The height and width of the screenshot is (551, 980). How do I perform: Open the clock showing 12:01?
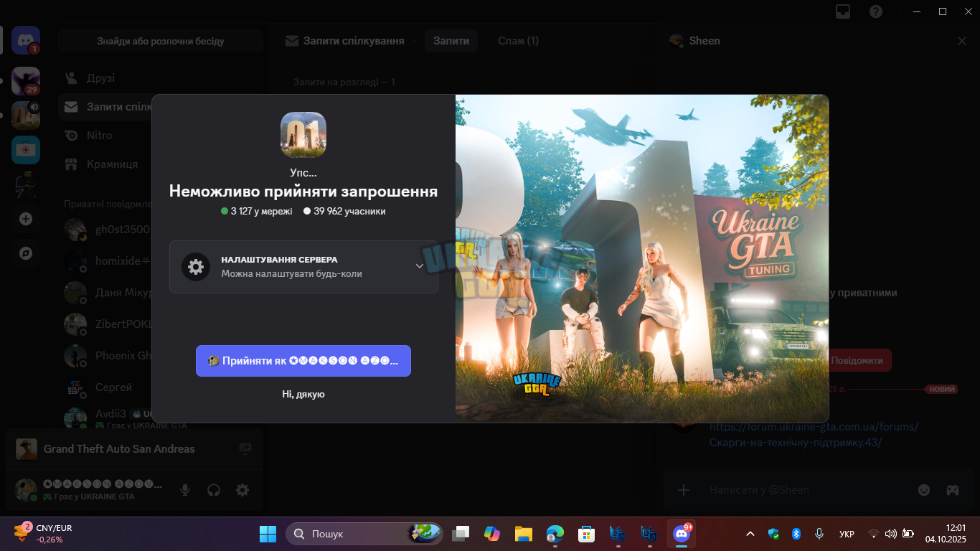pos(946,534)
